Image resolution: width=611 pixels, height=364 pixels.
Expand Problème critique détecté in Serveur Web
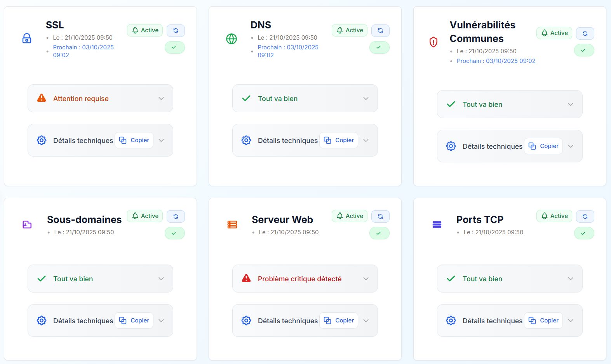[x=305, y=279]
